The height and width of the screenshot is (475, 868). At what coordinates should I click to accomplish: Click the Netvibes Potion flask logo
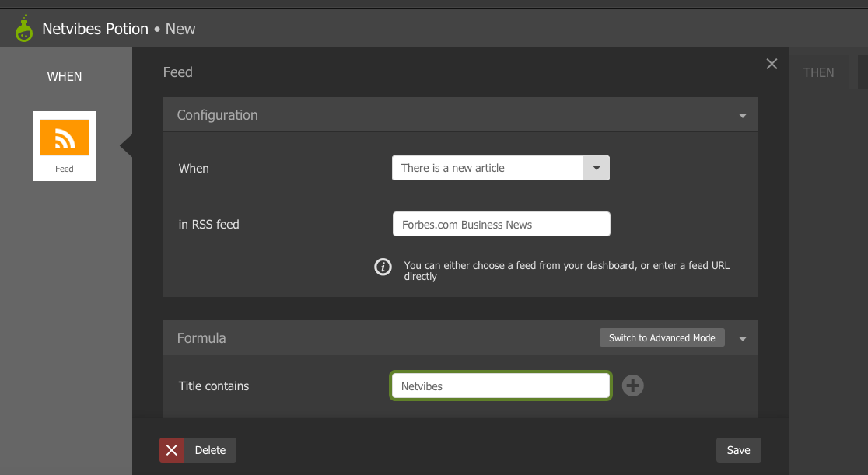(24, 29)
